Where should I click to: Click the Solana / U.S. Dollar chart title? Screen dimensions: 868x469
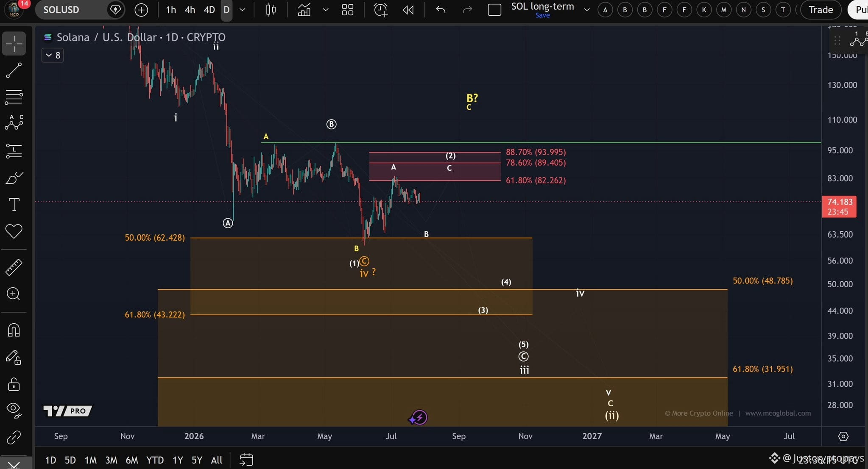(x=141, y=37)
